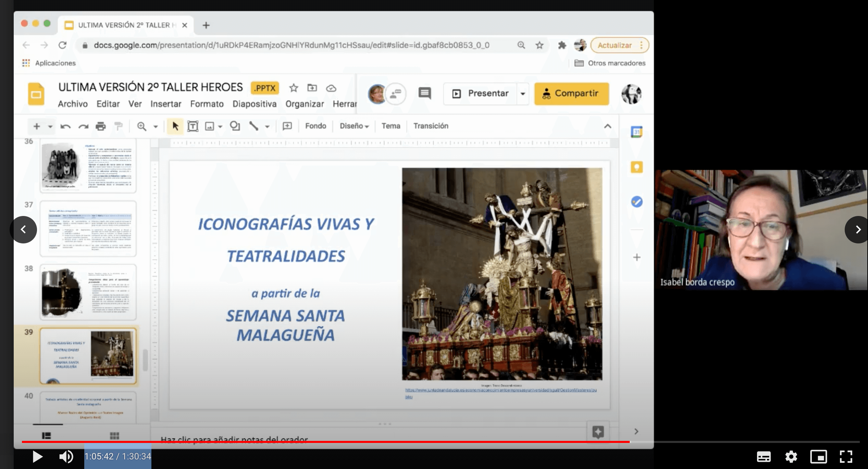Select the line drawing tool

254,126
